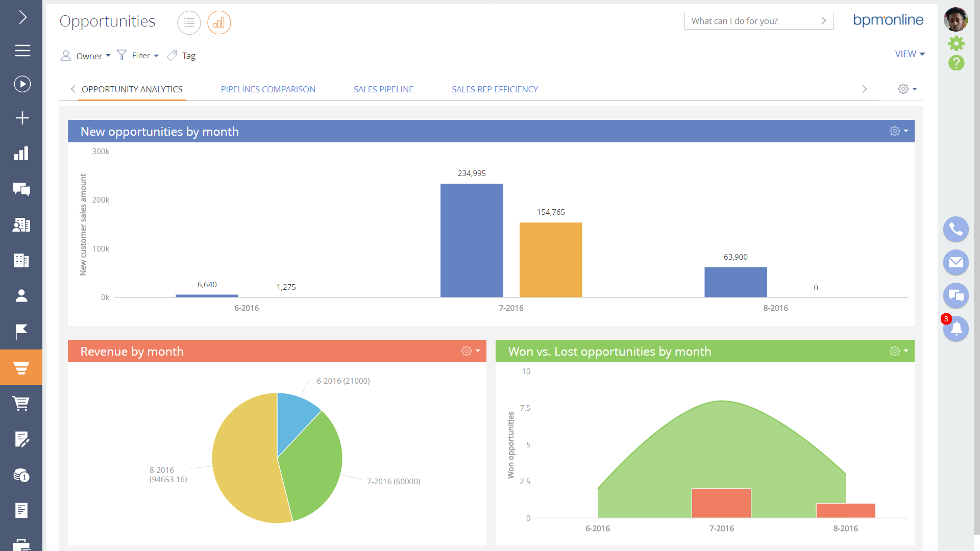The width and height of the screenshot is (980, 551).
Task: Click the plus quick add icon
Action: (22, 118)
